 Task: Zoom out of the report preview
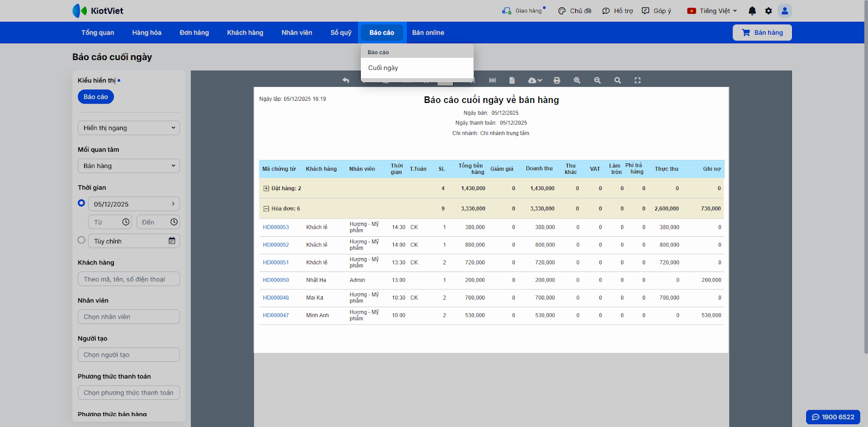[x=597, y=80]
